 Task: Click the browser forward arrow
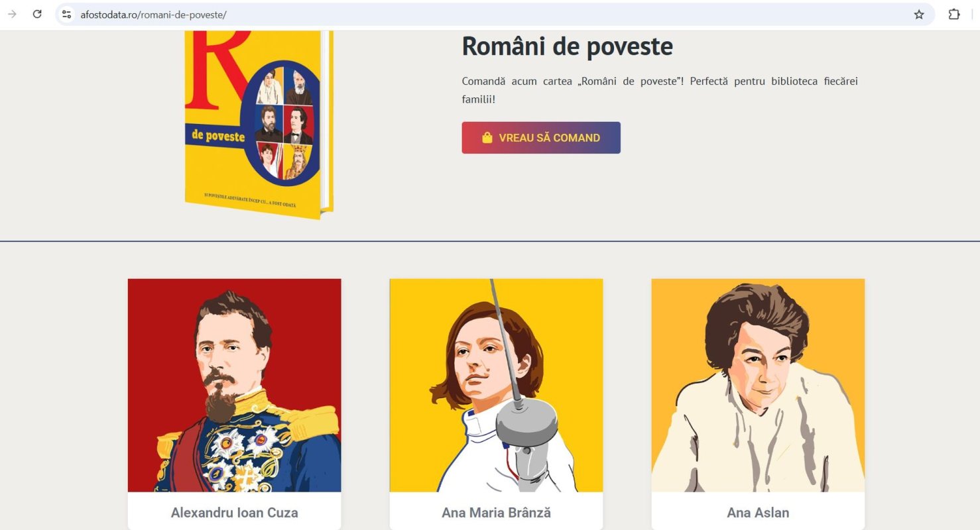(x=12, y=14)
